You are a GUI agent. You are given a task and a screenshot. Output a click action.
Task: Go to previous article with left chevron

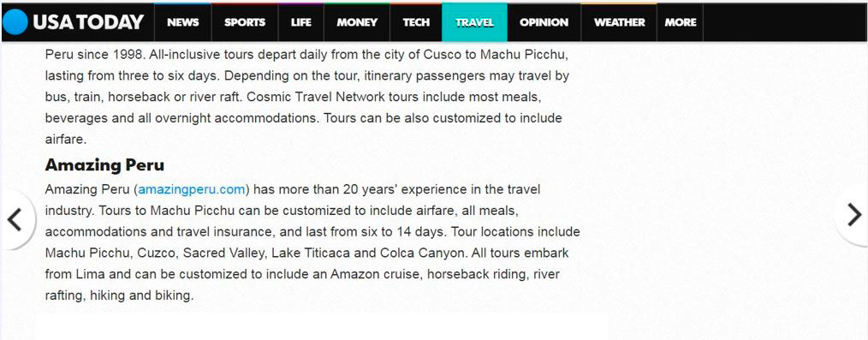15,219
